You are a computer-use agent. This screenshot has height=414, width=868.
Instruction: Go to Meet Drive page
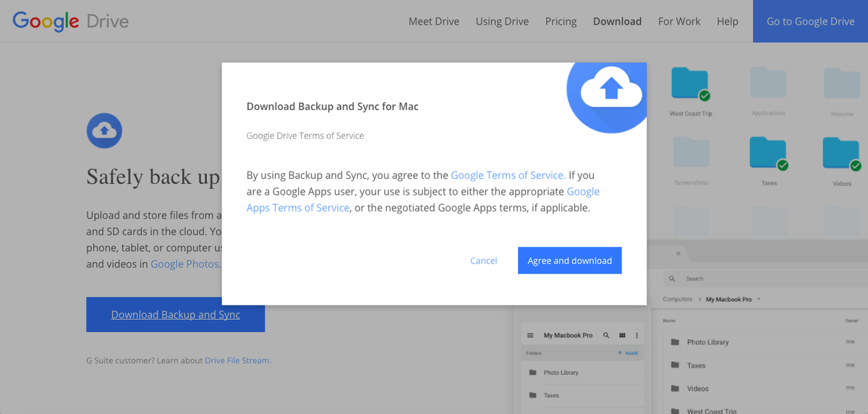(433, 21)
